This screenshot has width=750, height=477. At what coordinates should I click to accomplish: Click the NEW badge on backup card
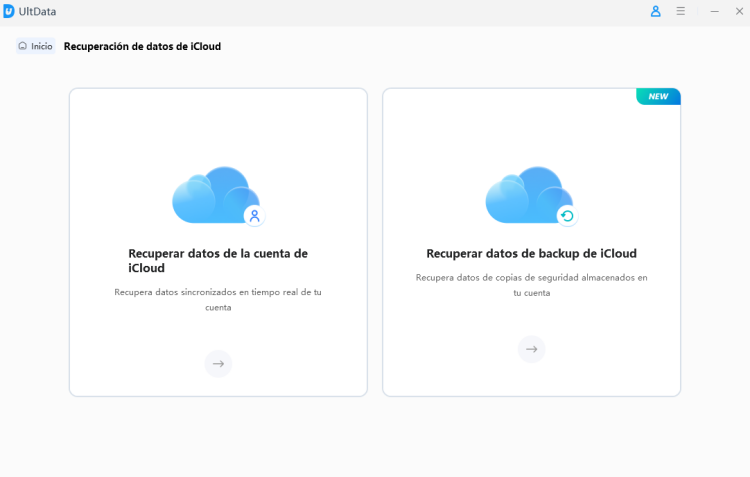658,96
